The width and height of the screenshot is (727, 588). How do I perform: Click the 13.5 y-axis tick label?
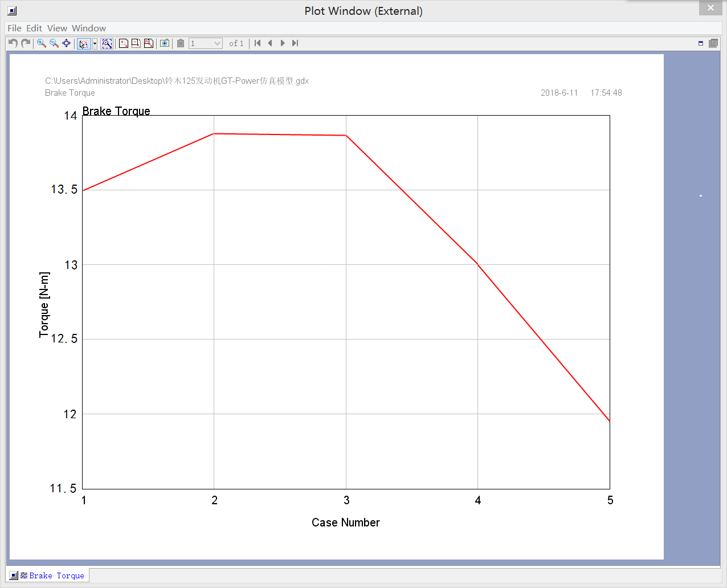(x=64, y=190)
